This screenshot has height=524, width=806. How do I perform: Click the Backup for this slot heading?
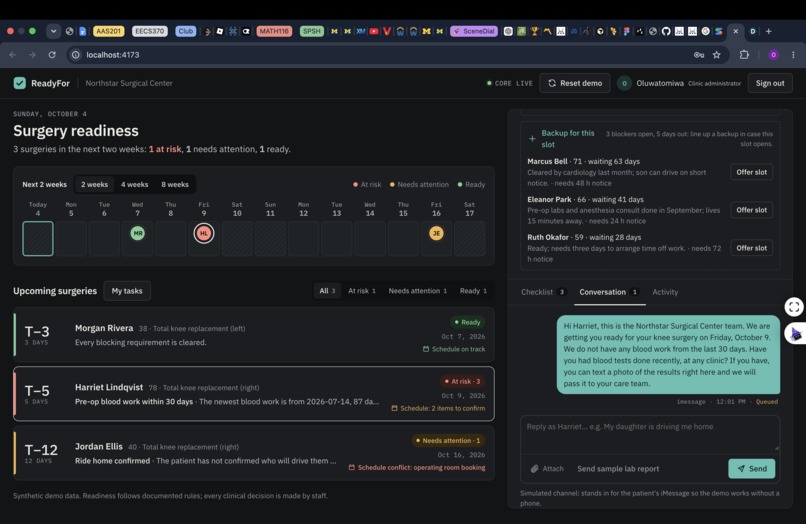click(x=567, y=139)
